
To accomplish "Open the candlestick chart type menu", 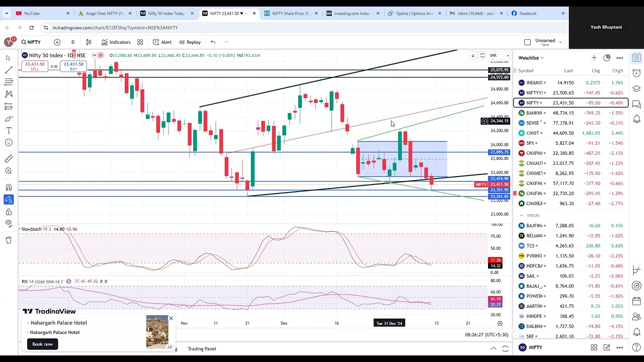I will click(89, 42).
